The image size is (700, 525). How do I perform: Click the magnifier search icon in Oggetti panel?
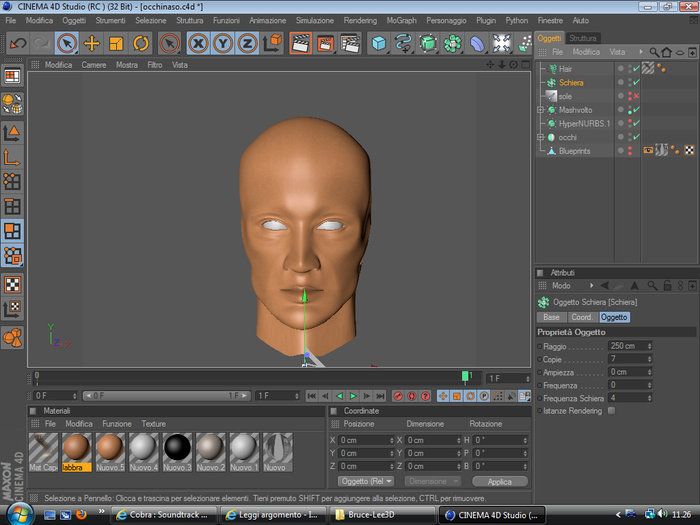point(654,52)
